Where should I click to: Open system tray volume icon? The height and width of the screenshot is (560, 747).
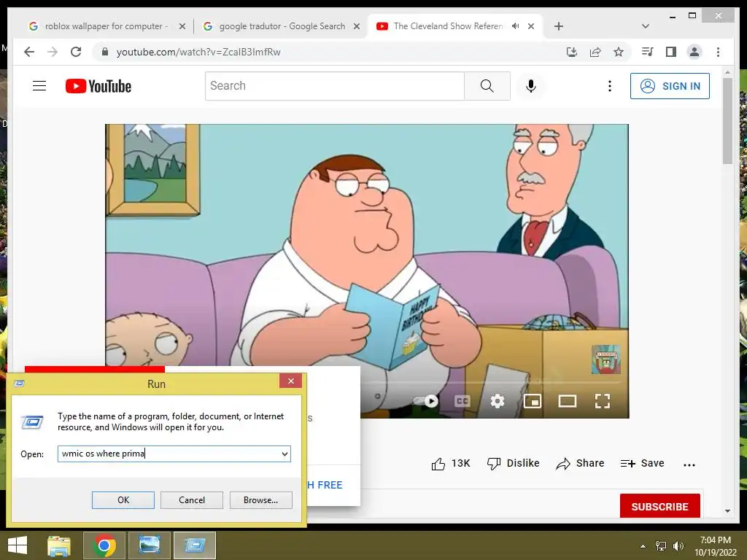[x=678, y=546]
